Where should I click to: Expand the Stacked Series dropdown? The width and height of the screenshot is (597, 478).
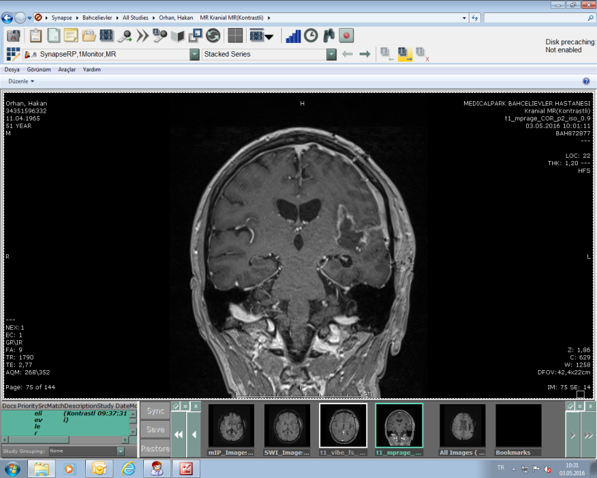331,54
